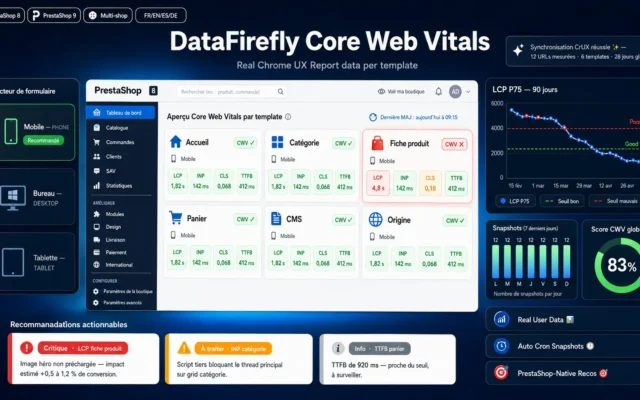Click Paramètres avancés gear icon
Viewport: 640px width, 400px height.
(x=96, y=303)
